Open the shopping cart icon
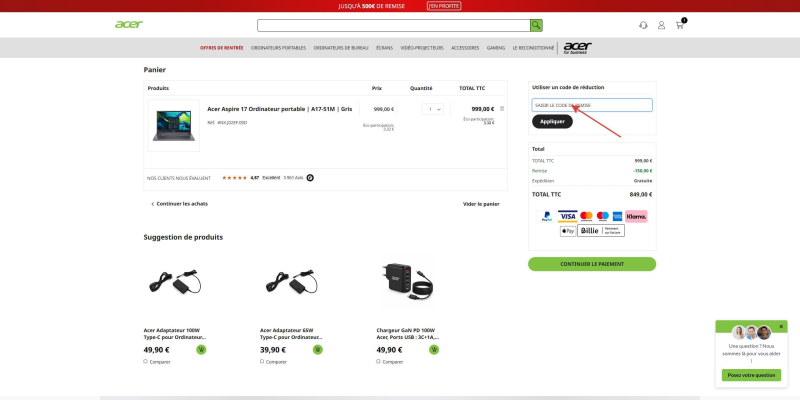Viewport: 800px width, 400px height. (x=680, y=25)
